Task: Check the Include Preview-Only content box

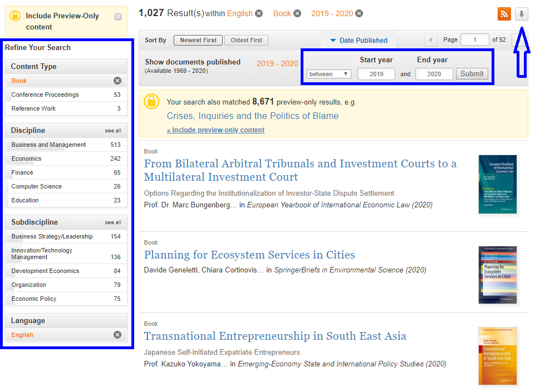Action: click(x=118, y=17)
